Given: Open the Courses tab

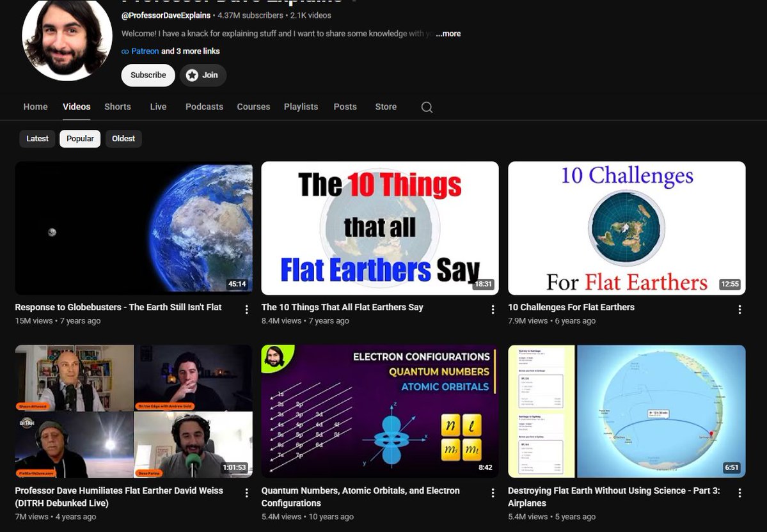Looking at the screenshot, I should point(253,107).
